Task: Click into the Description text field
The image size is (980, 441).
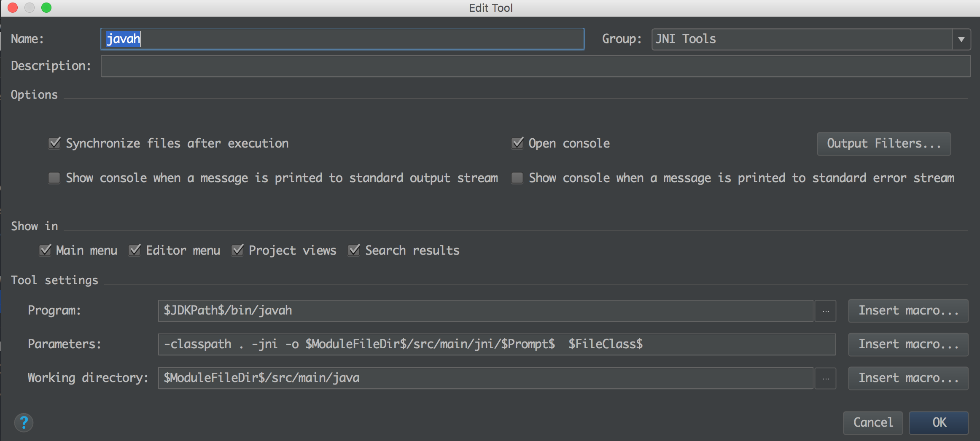Action: (536, 66)
